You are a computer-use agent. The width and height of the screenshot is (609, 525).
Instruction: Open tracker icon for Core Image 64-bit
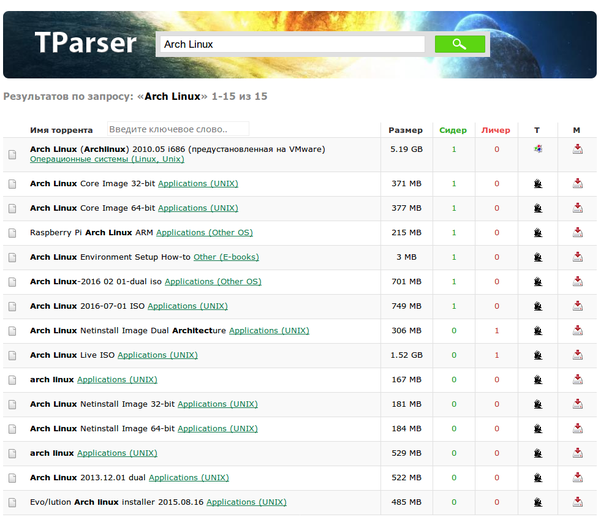[538, 208]
